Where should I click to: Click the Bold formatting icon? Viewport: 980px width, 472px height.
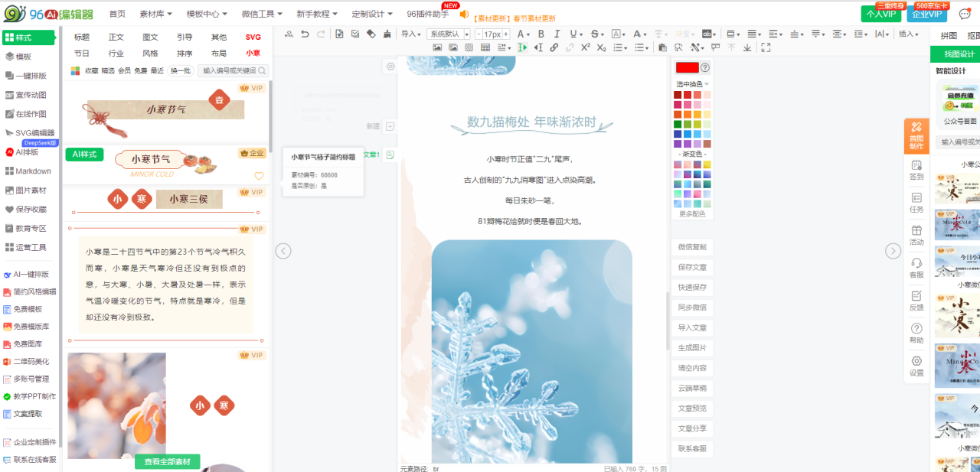pos(541,34)
